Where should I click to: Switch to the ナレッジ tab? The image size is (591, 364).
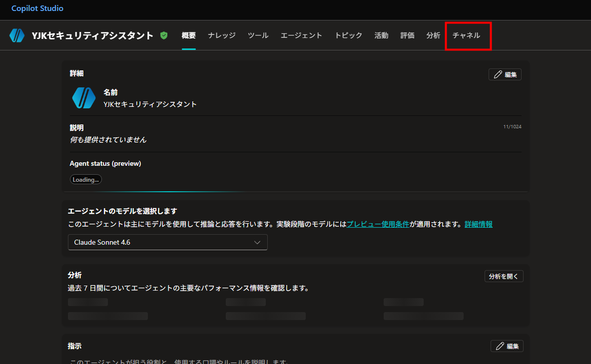pos(222,35)
